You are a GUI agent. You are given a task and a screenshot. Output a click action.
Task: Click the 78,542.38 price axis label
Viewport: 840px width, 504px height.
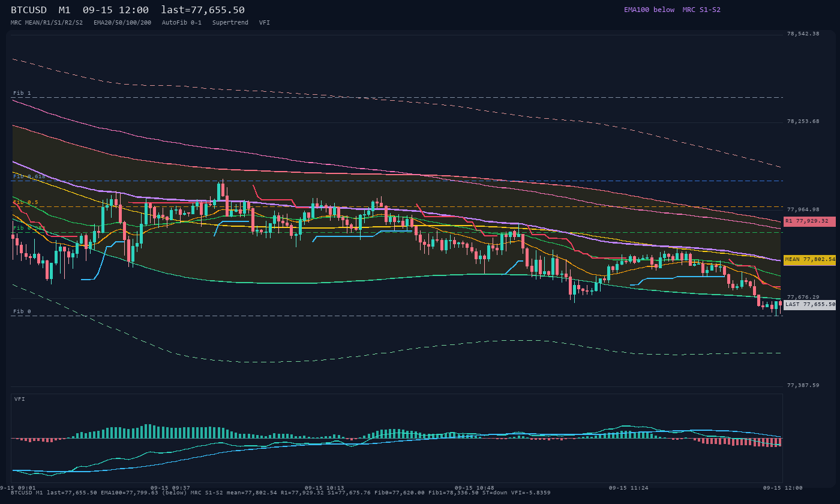pyautogui.click(x=803, y=34)
